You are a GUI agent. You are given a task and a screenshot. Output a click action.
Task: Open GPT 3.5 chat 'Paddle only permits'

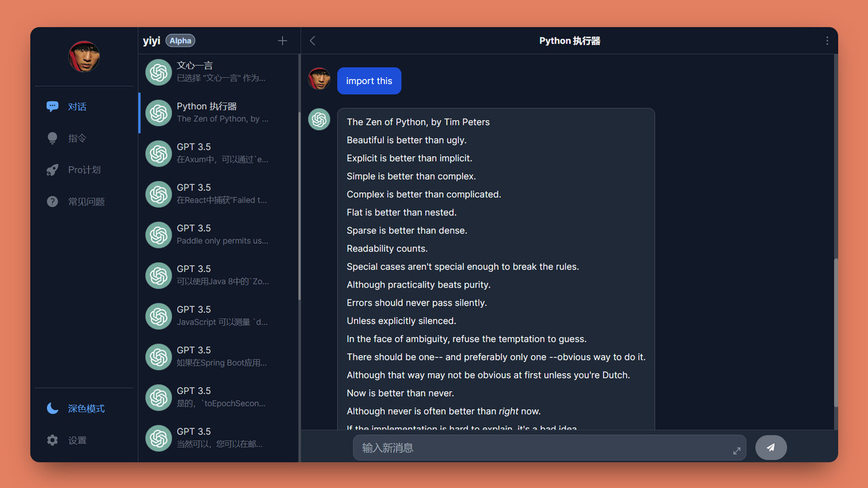tap(218, 235)
